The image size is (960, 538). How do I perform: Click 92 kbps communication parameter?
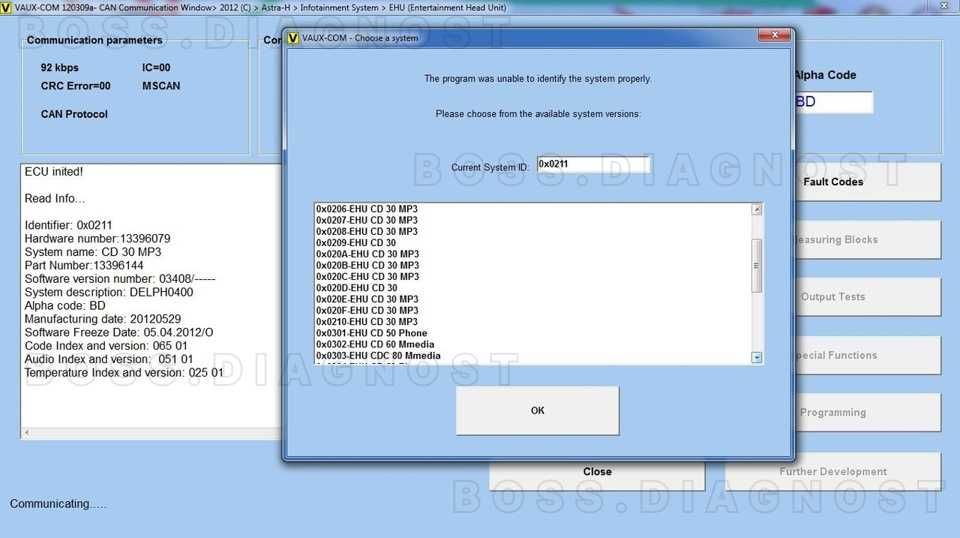pyautogui.click(x=59, y=67)
